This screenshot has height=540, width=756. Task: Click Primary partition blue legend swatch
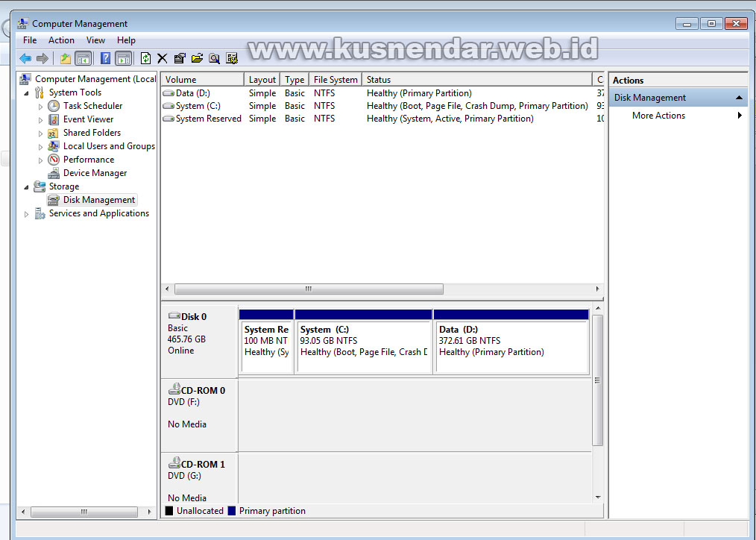(x=231, y=511)
